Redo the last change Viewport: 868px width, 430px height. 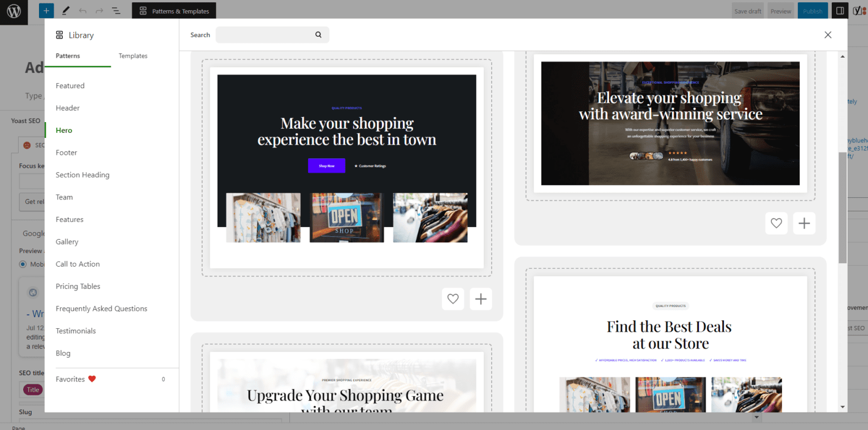pos(99,10)
